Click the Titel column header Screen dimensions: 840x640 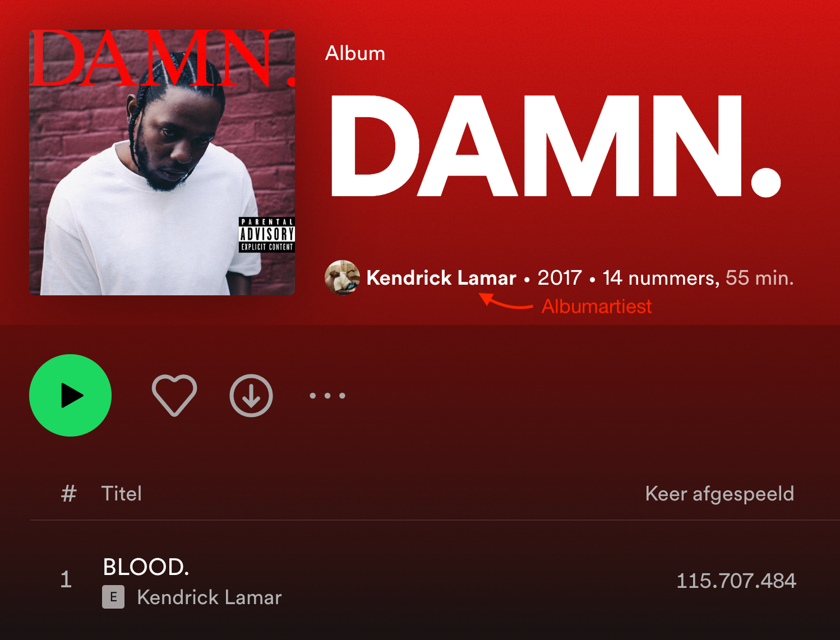[x=121, y=494]
